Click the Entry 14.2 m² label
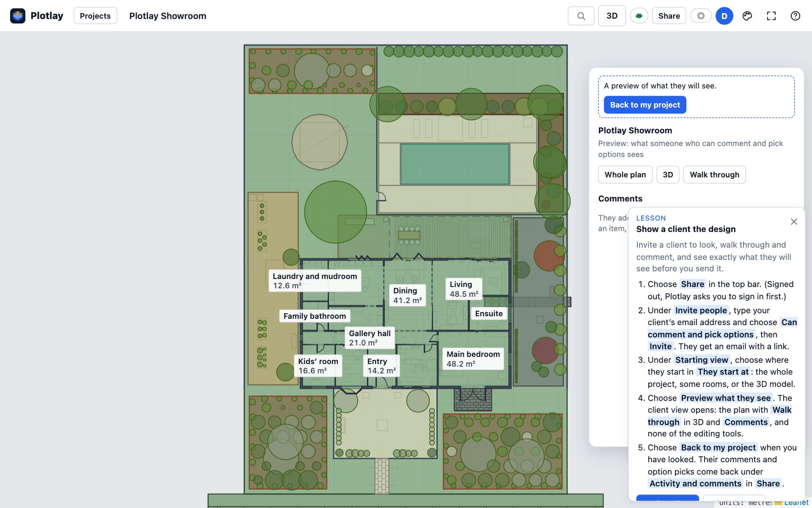Screen dimensions: 812x508 (x=381, y=366)
